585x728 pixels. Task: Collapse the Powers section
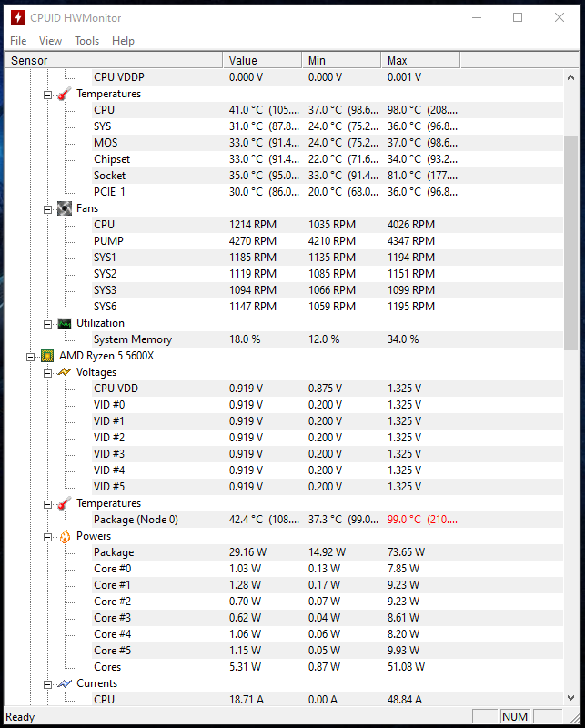click(x=47, y=536)
